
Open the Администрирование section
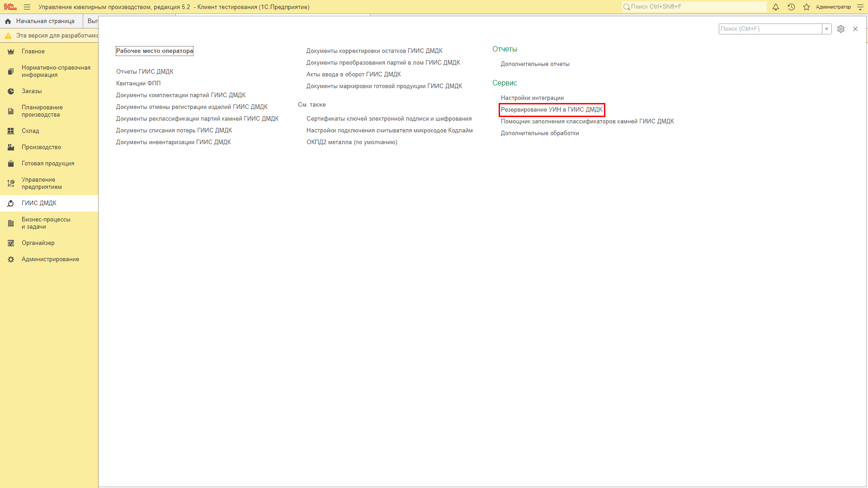pyautogui.click(x=50, y=259)
